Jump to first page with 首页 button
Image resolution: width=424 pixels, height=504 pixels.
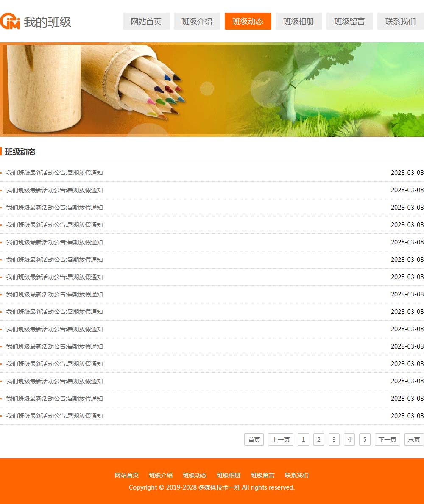254,440
